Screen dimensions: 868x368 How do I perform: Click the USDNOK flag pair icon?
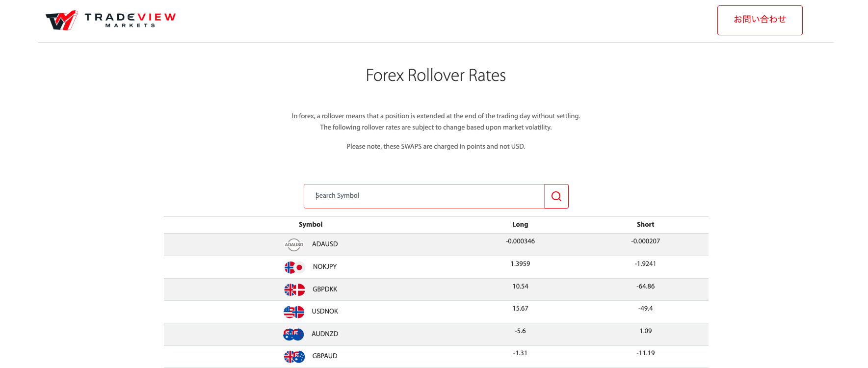point(294,312)
